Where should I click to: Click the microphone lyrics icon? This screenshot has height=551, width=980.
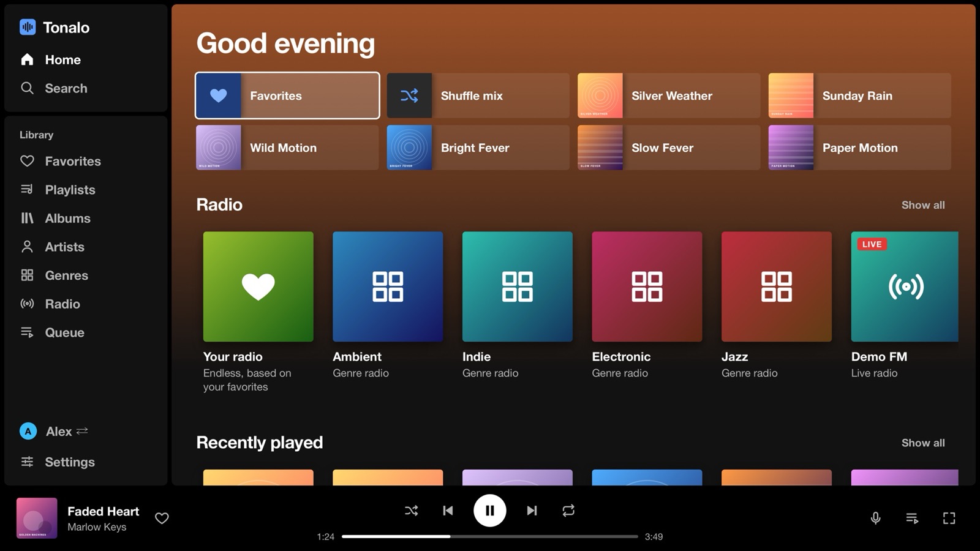pyautogui.click(x=876, y=518)
